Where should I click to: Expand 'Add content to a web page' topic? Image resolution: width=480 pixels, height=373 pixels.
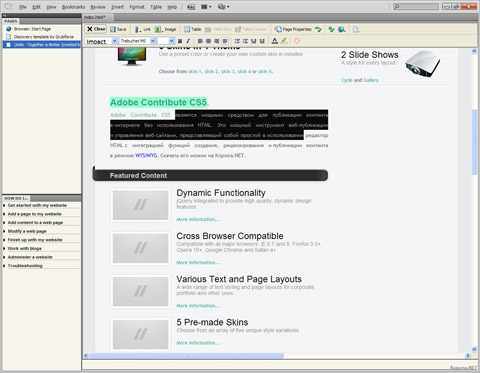point(35,223)
